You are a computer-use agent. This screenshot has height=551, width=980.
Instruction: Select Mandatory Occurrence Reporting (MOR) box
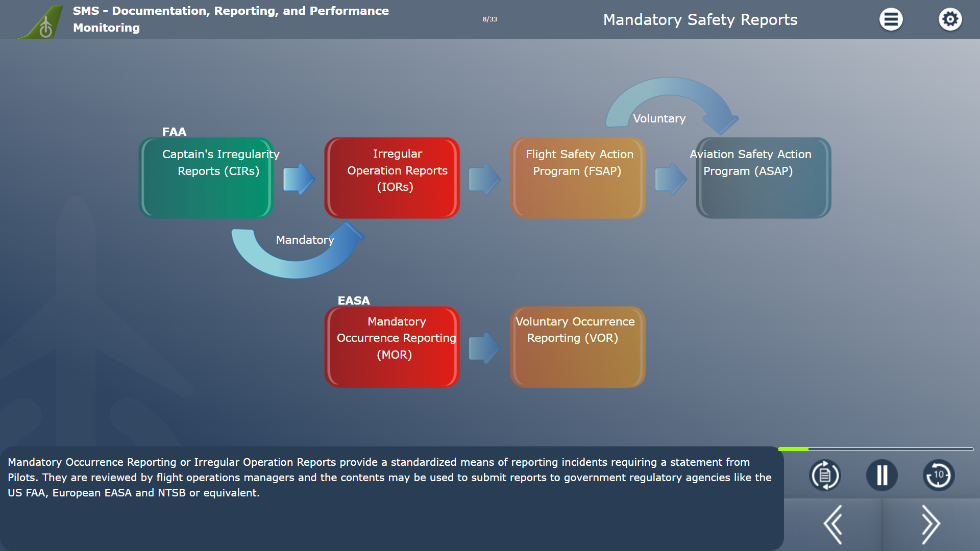pos(392,347)
